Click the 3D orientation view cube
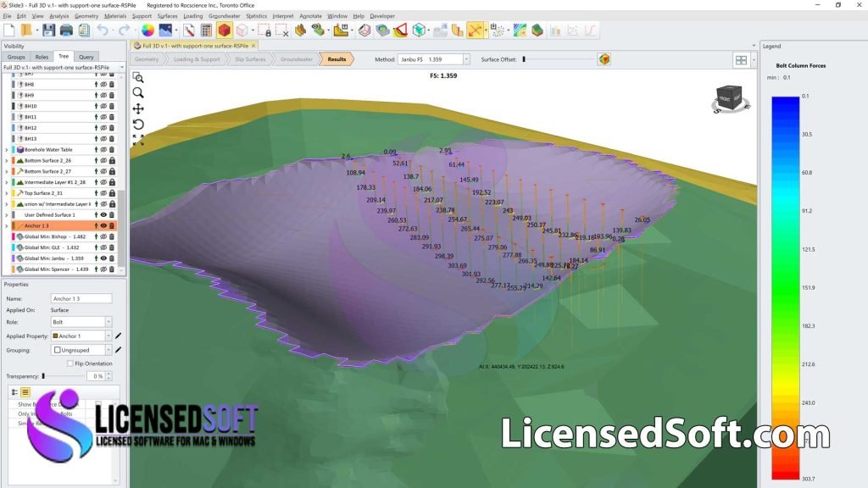The image size is (868, 488). [730, 99]
